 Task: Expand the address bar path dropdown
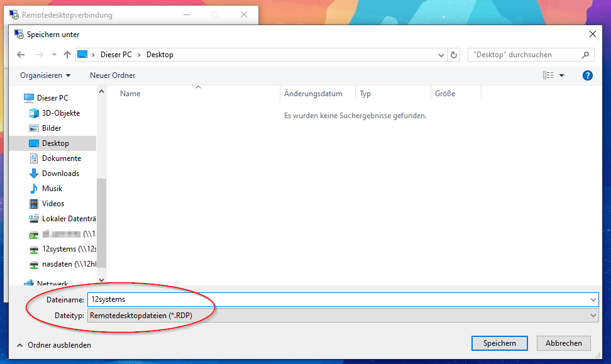click(x=441, y=55)
